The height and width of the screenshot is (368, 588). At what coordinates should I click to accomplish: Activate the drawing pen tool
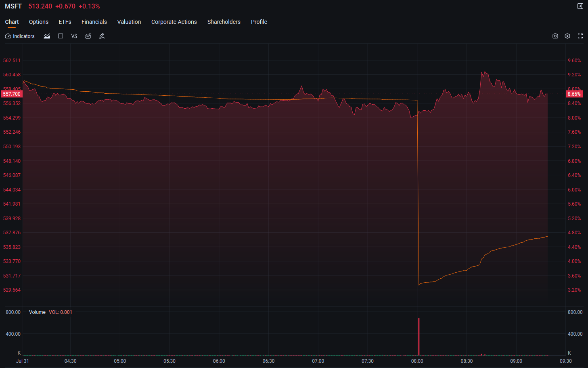tap(102, 36)
